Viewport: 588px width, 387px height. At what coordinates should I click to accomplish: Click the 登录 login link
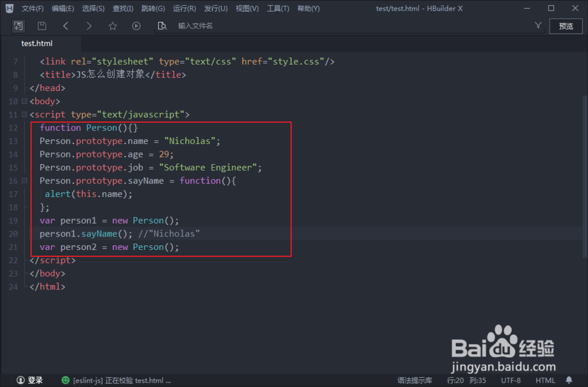tap(35, 381)
